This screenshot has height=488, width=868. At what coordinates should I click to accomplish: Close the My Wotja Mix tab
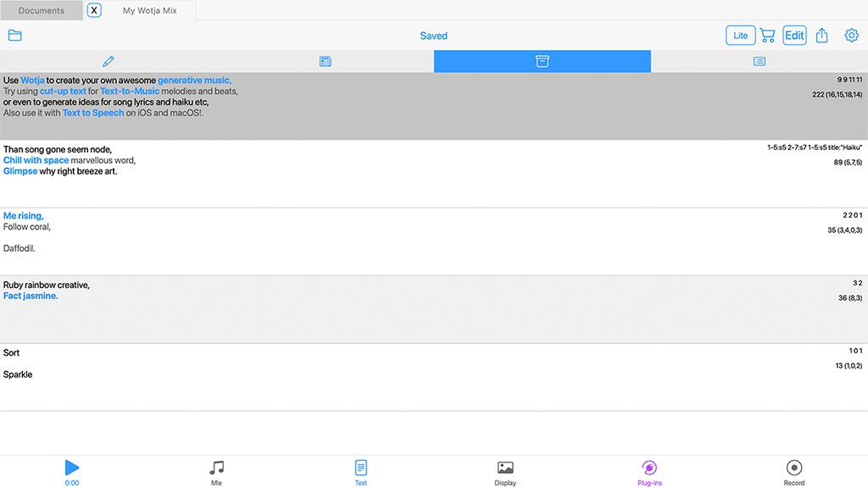(x=95, y=11)
